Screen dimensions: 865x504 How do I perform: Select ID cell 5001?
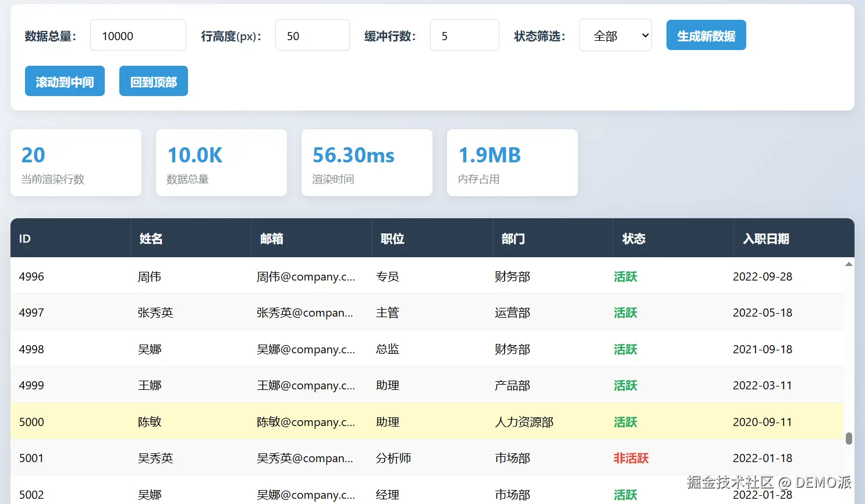(31, 458)
